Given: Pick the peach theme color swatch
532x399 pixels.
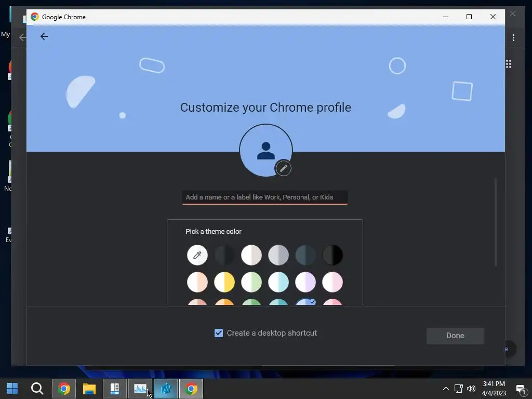Looking at the screenshot, I should coord(197,282).
